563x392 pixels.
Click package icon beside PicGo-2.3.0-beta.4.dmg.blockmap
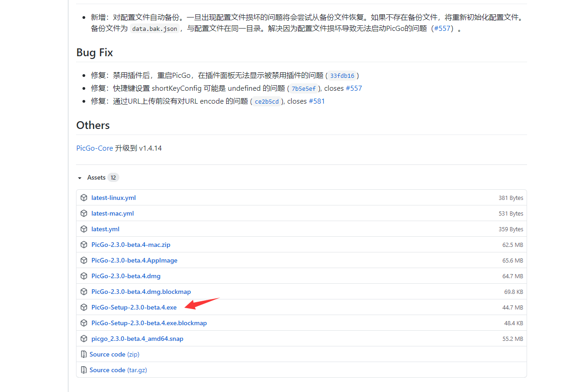(x=84, y=292)
